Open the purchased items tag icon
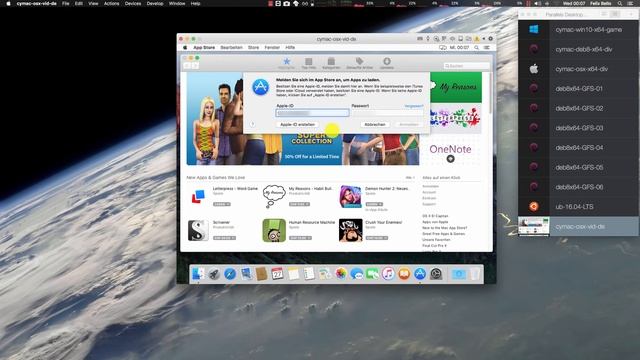The width and height of the screenshot is (640, 360). click(x=359, y=63)
